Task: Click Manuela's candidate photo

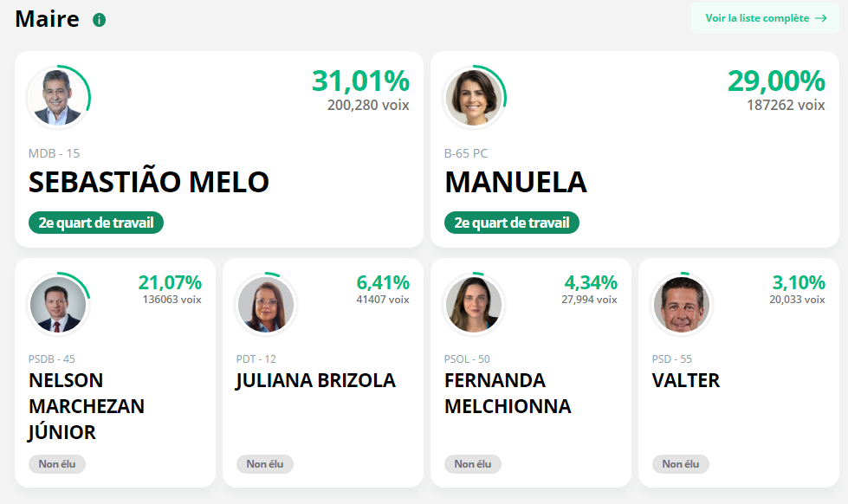Action: tap(475, 97)
